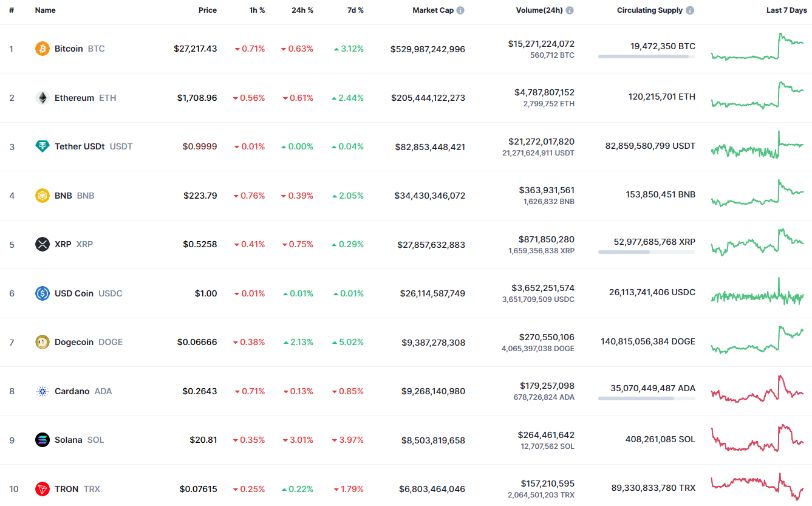Click the Bitcoin coin logo

[x=42, y=49]
